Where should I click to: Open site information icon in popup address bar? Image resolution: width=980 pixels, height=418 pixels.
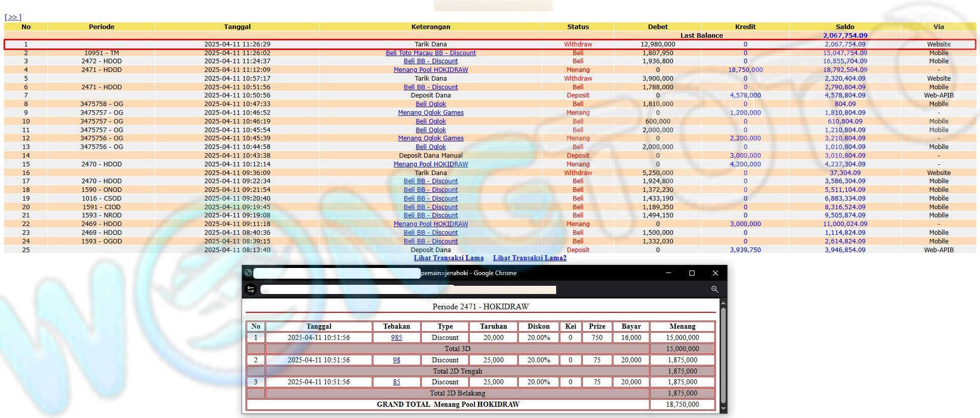click(x=251, y=289)
